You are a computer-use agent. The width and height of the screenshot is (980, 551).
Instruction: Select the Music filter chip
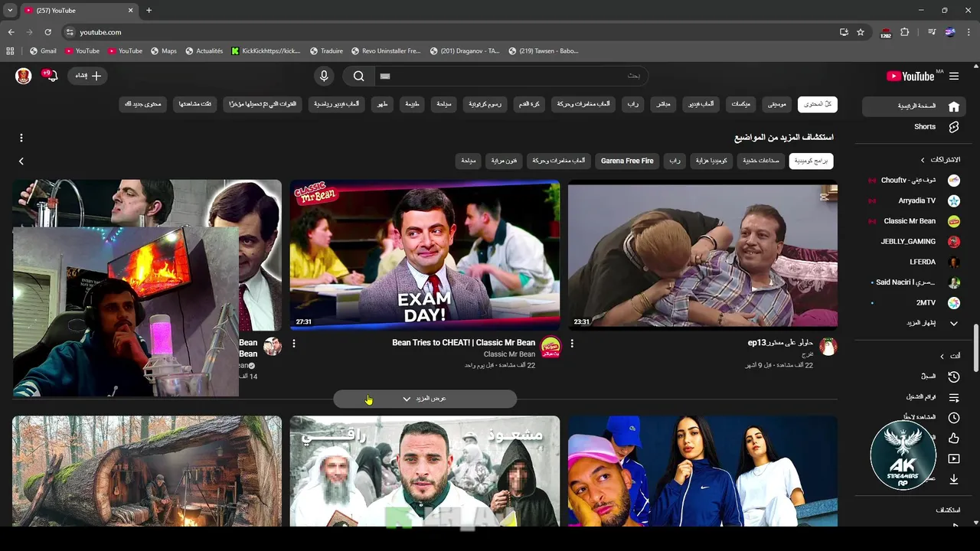tap(778, 104)
